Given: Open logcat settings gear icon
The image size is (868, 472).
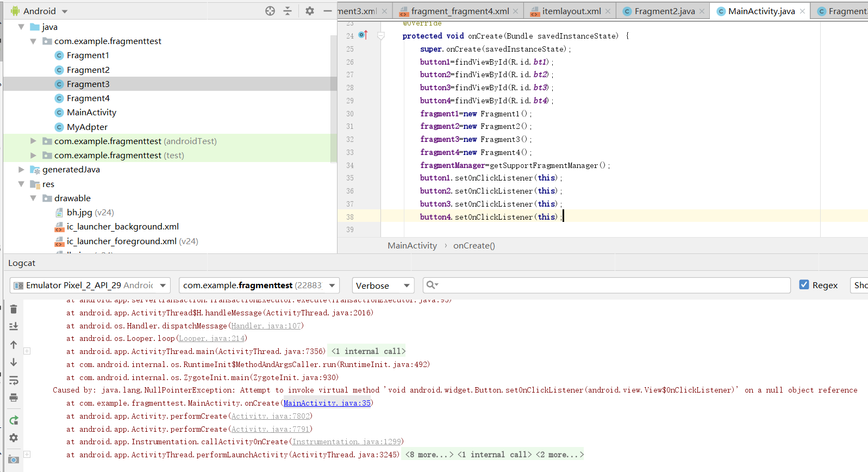Looking at the screenshot, I should tap(14, 438).
